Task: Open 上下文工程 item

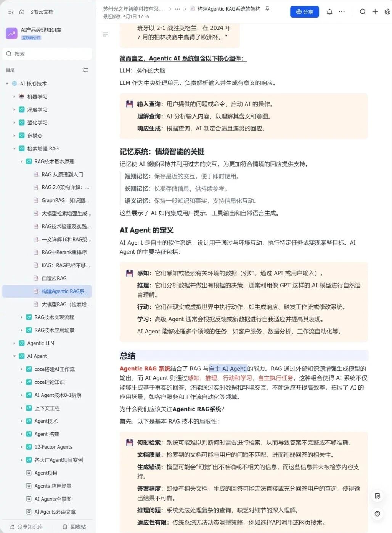Action: [x=47, y=408]
